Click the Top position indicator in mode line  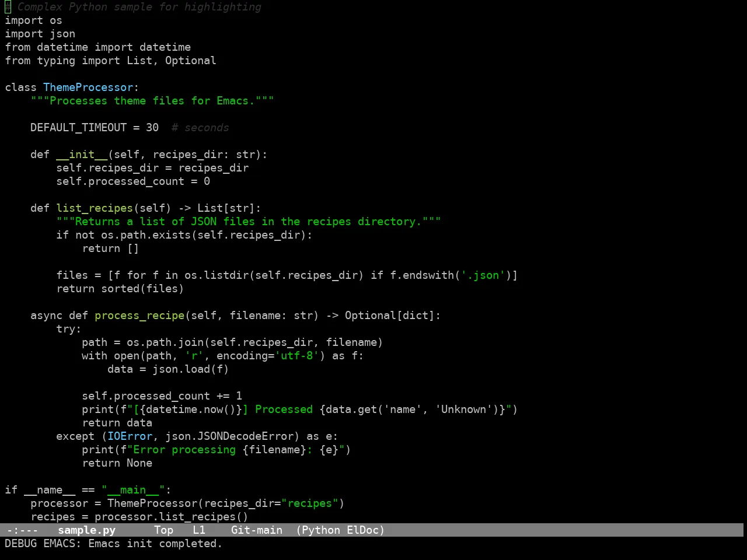[x=163, y=530]
